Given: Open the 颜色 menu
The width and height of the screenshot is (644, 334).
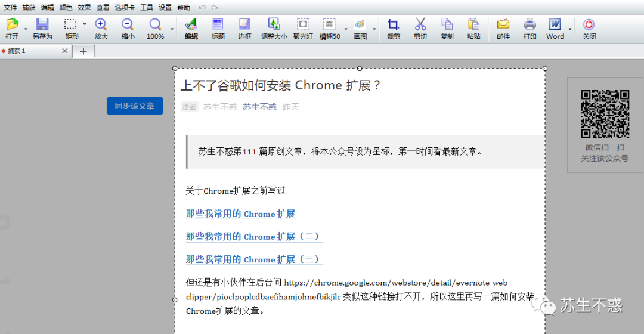Looking at the screenshot, I should tap(66, 7).
